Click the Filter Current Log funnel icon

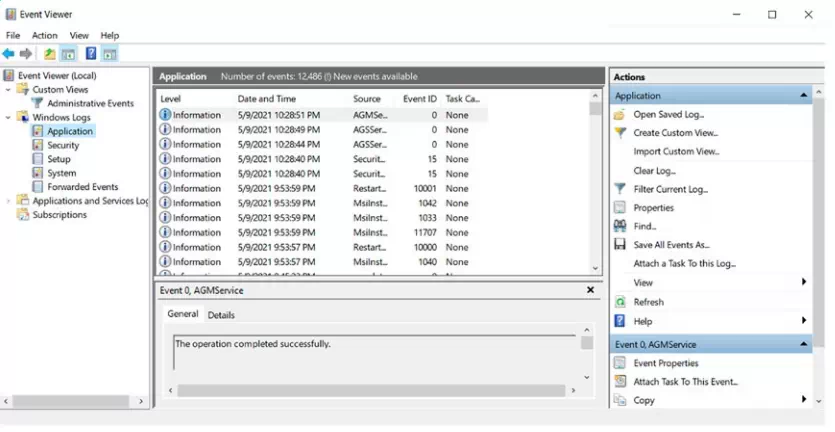pos(620,189)
